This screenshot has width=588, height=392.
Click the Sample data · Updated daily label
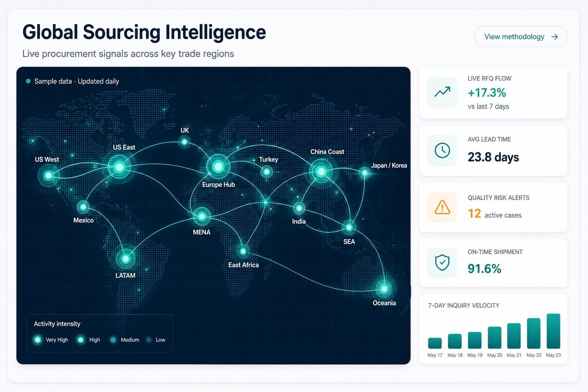(x=77, y=81)
